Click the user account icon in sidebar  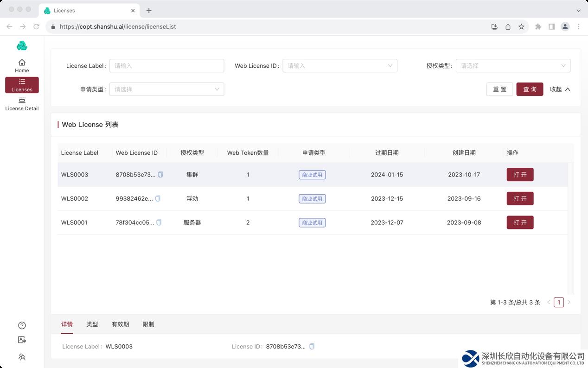coord(22,357)
